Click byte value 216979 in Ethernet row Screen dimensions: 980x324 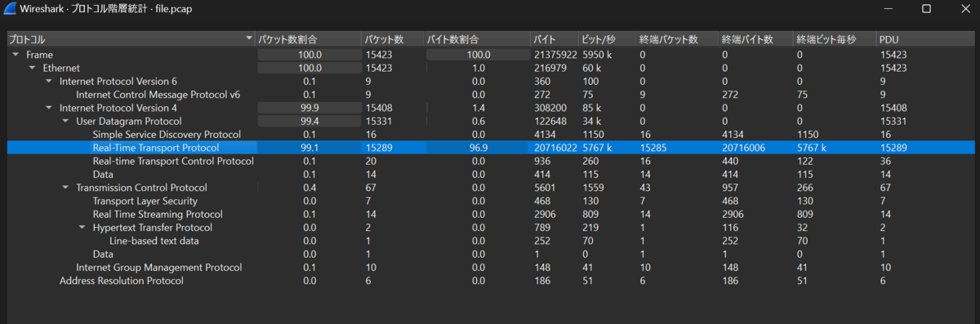pos(550,68)
